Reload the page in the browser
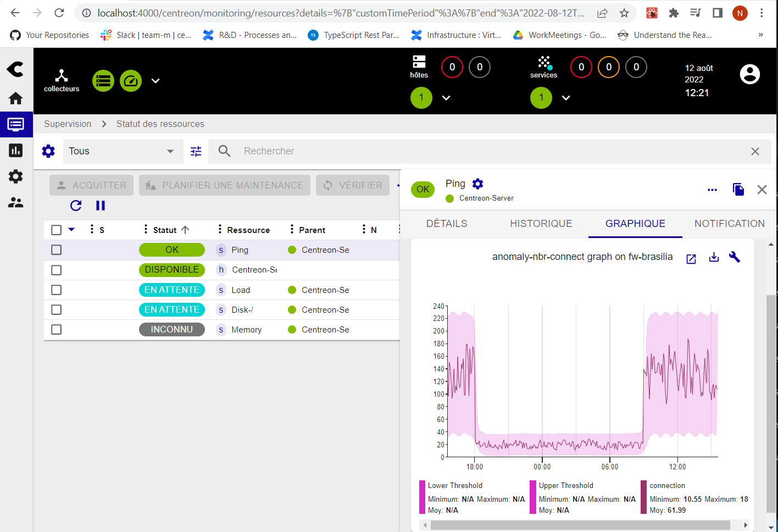 [59, 13]
